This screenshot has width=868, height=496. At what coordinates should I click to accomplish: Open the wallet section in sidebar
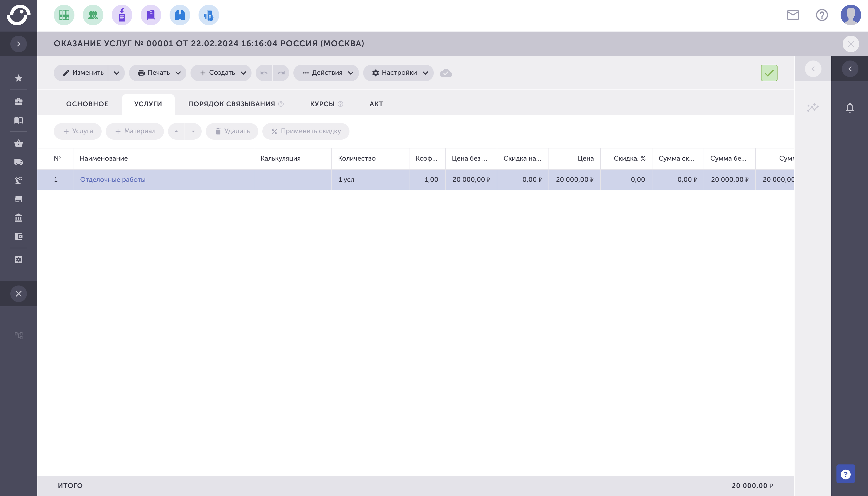point(18,236)
